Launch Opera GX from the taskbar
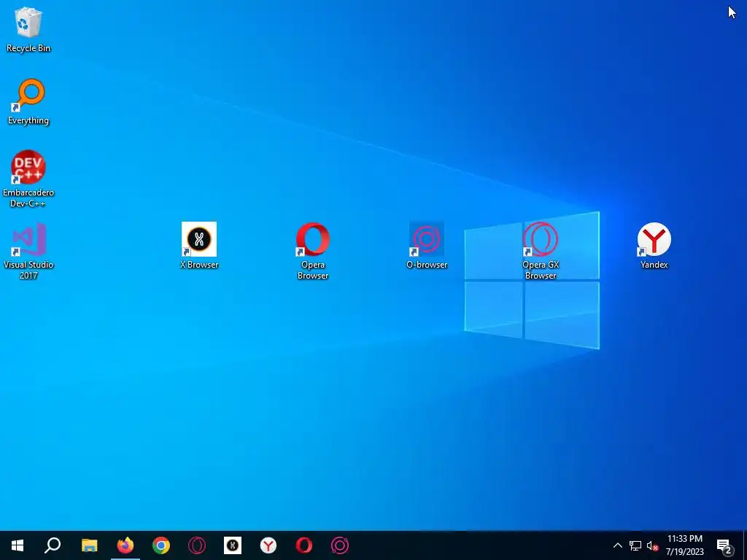The height and width of the screenshot is (560, 747). [197, 545]
